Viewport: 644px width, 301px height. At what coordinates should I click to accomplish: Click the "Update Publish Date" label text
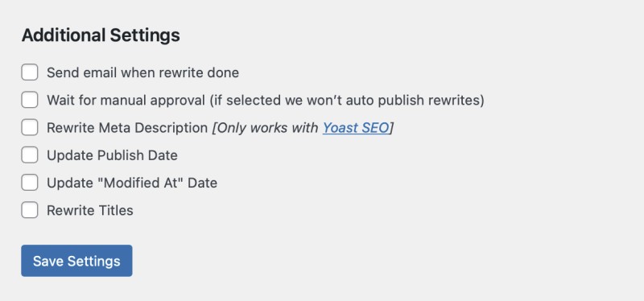click(x=112, y=155)
